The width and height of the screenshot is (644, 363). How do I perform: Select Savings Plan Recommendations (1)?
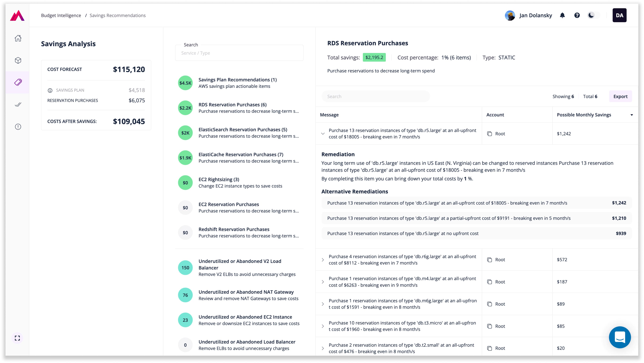click(x=239, y=83)
